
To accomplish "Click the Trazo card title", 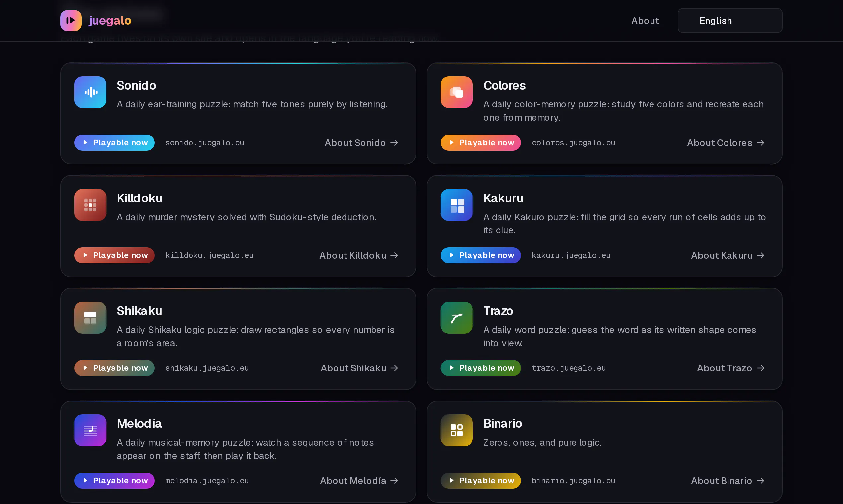I will coord(498,311).
